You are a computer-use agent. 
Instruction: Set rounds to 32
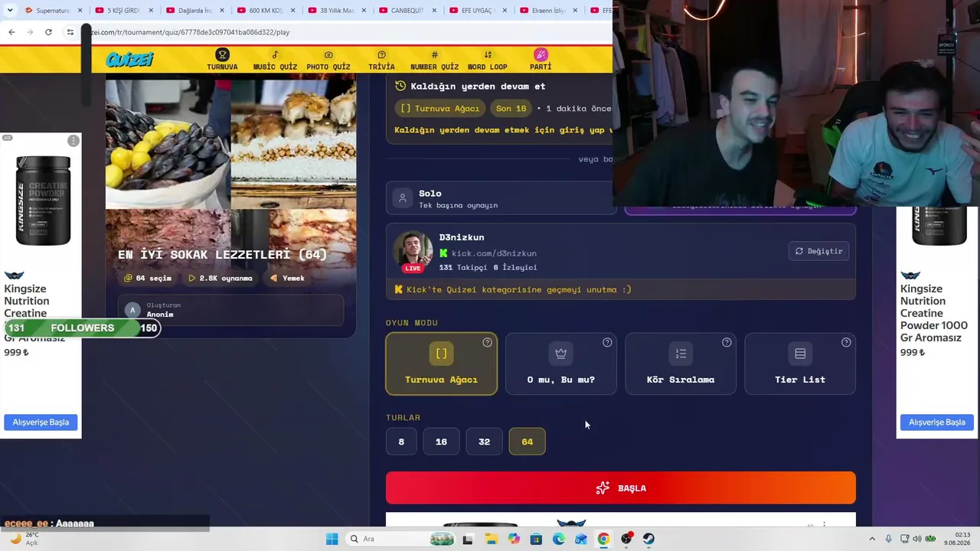pyautogui.click(x=484, y=442)
